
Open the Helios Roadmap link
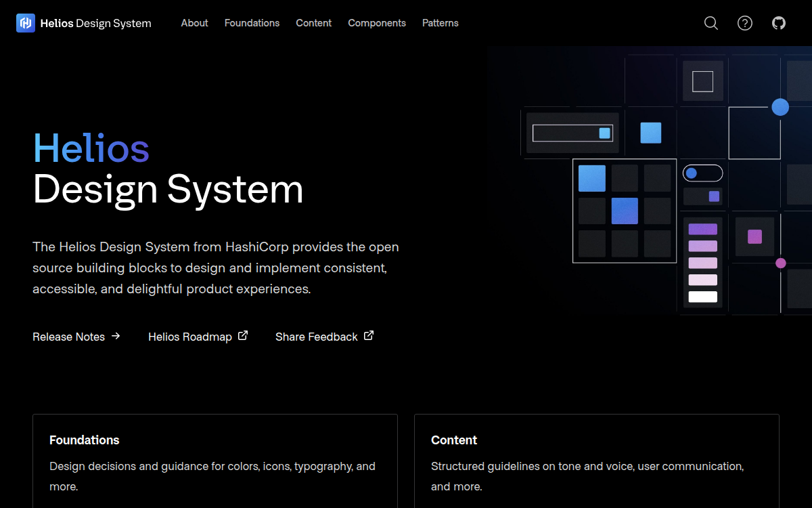198,337
